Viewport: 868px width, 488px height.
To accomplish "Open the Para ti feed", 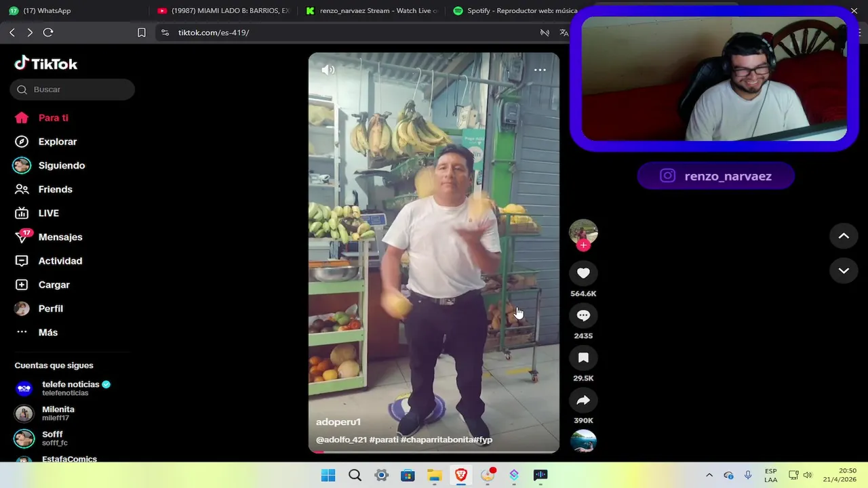I will pyautogui.click(x=41, y=118).
